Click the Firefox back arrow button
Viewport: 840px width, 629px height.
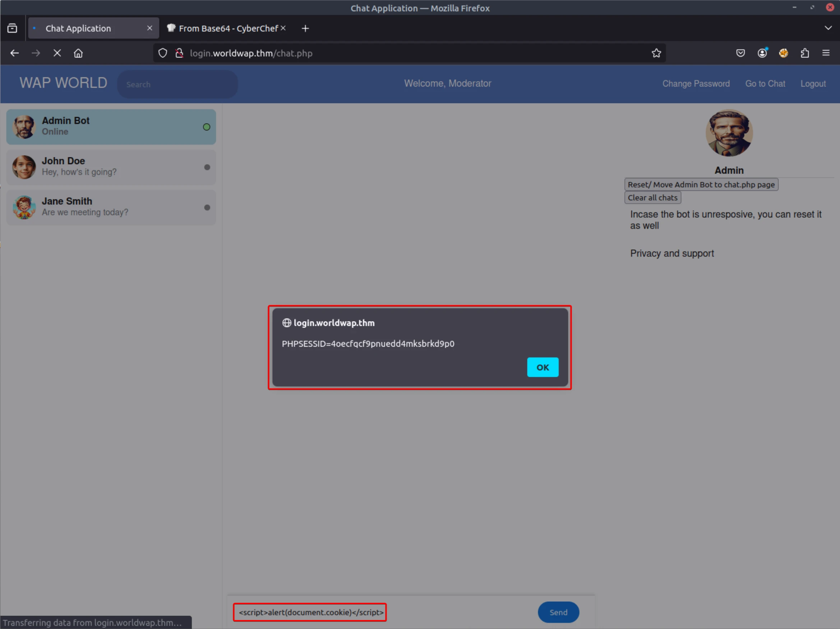tap(14, 53)
